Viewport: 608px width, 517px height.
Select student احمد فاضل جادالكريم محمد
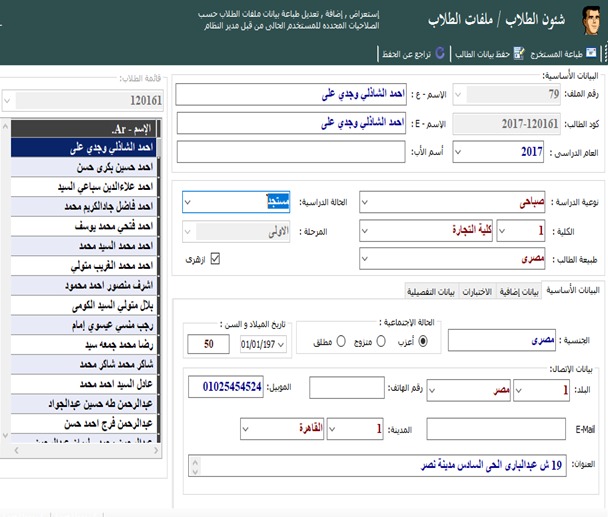(x=84, y=206)
